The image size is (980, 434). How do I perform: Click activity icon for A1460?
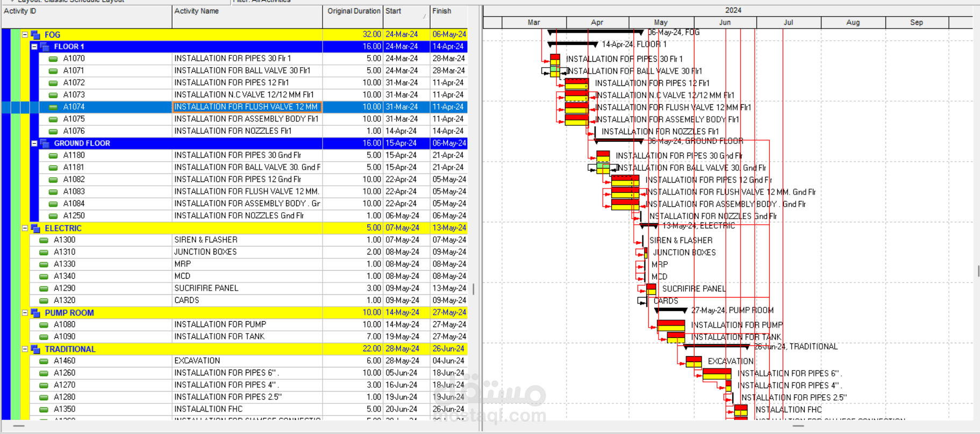pos(44,361)
